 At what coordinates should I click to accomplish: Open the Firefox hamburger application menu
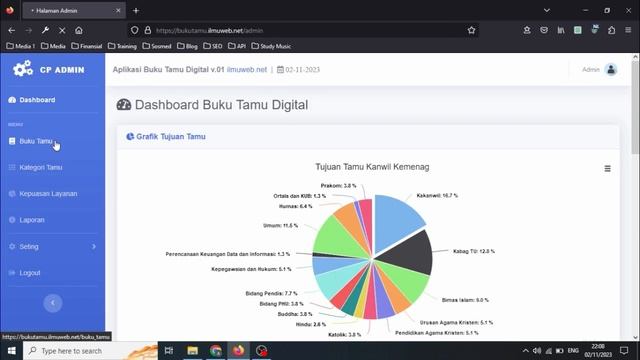628,30
